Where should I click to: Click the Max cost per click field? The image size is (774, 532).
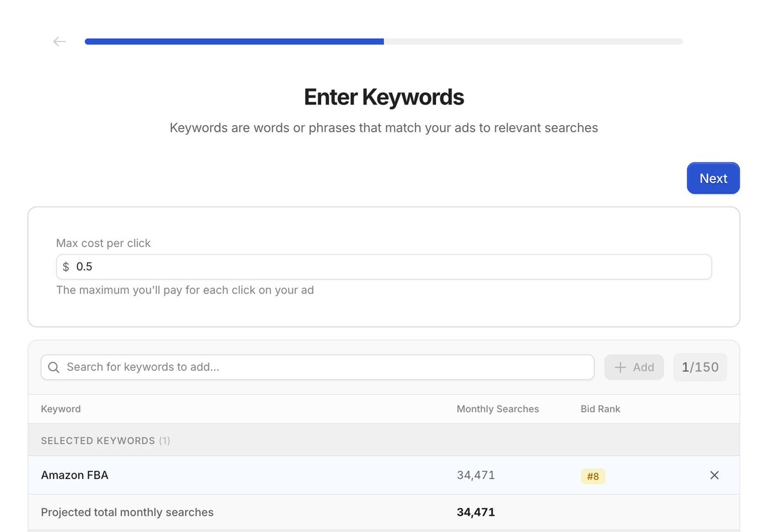pos(384,267)
